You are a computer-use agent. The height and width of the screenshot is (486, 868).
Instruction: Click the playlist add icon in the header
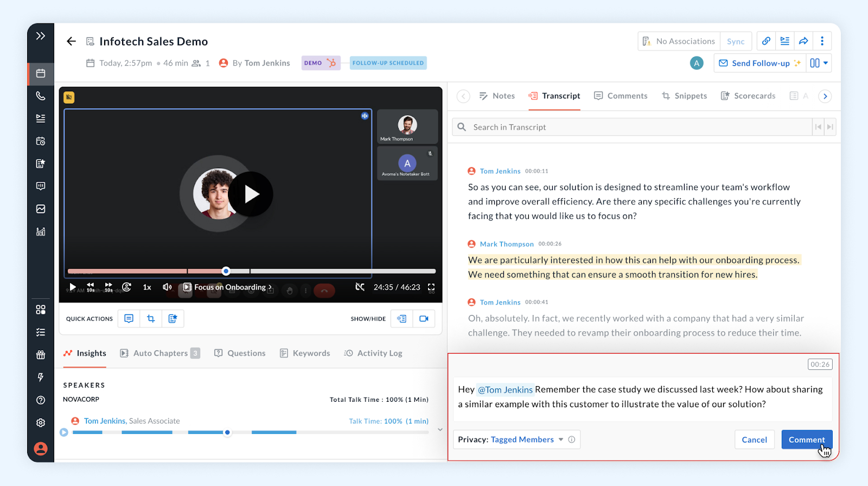click(785, 41)
